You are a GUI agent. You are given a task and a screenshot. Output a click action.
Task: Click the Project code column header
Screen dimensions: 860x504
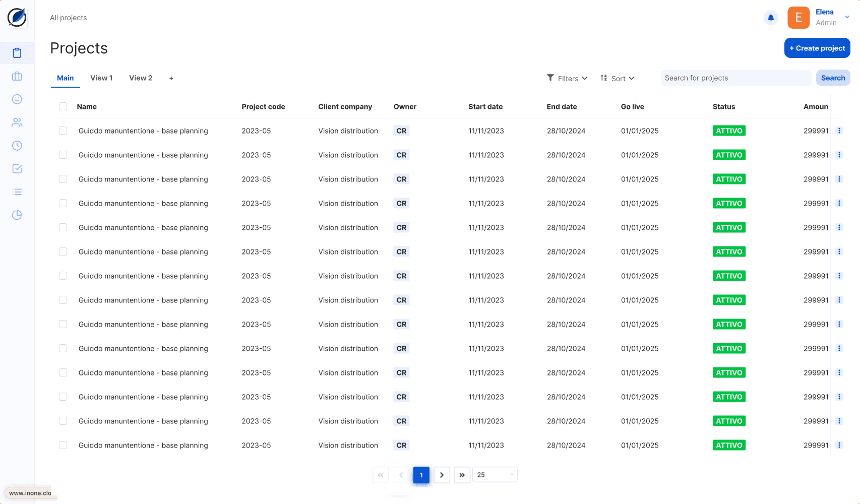pyautogui.click(x=263, y=106)
